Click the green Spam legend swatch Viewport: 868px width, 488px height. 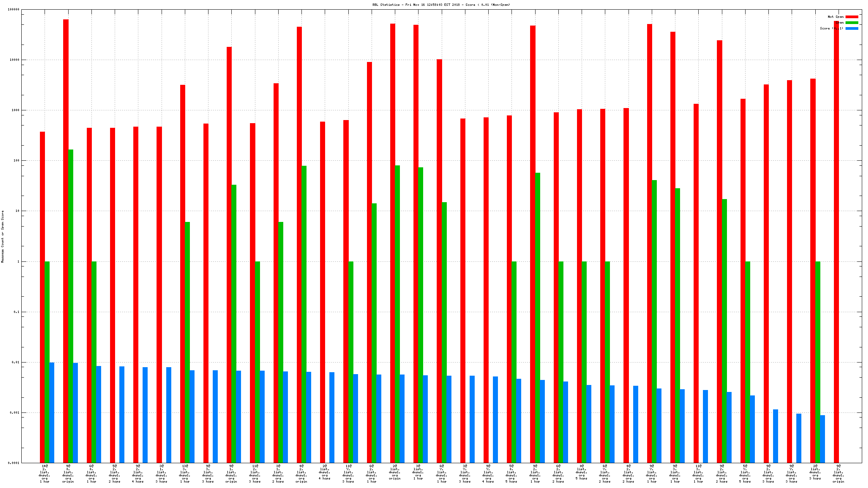pos(852,22)
